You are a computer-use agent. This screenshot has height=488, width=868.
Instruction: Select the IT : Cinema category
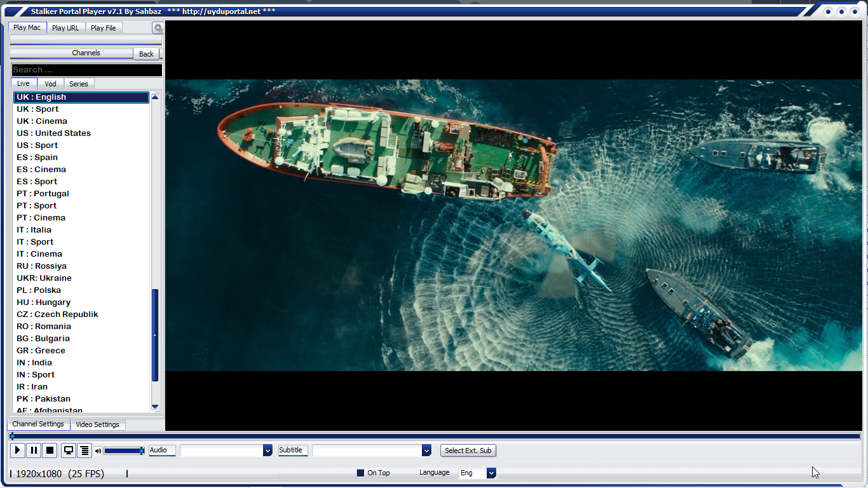(x=81, y=254)
